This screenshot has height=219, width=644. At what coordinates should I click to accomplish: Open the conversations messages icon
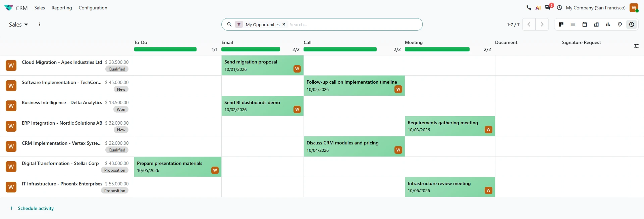tap(548, 7)
